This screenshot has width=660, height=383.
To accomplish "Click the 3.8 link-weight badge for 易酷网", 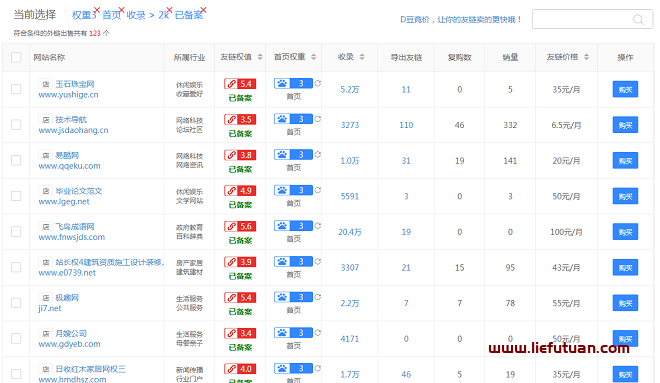I will pyautogui.click(x=240, y=155).
